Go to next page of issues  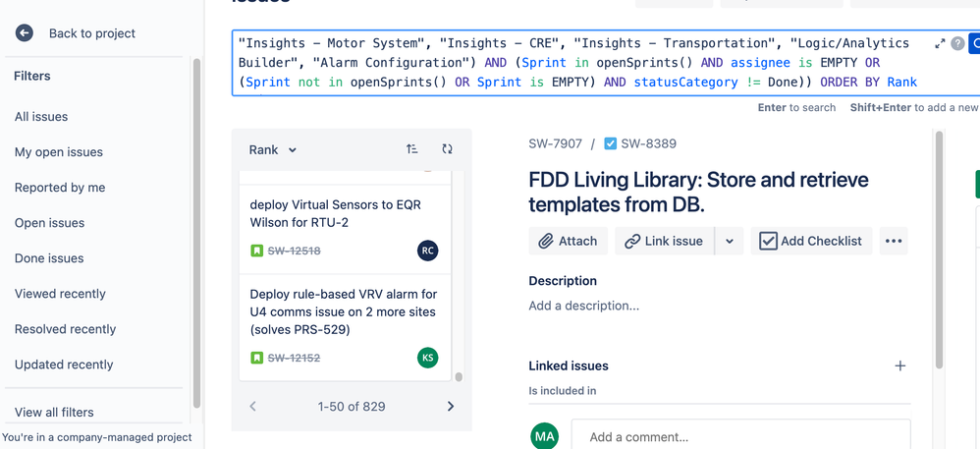coord(451,407)
